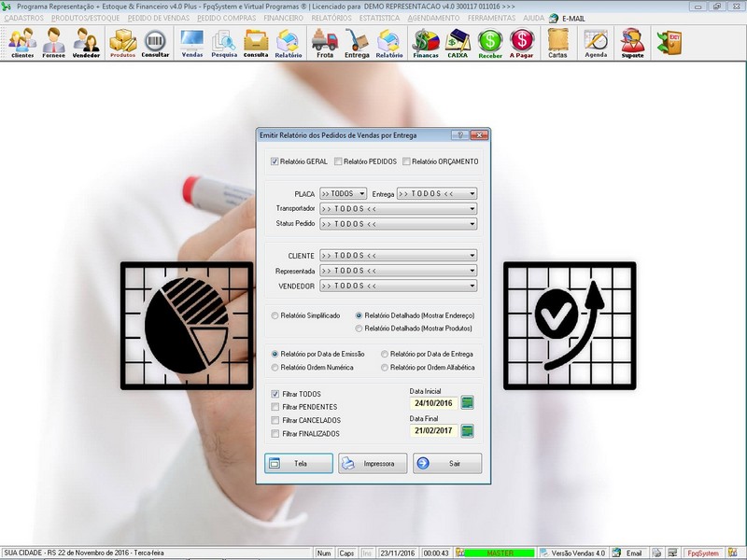
Task: Open the Finanças icon
Action: click(426, 43)
